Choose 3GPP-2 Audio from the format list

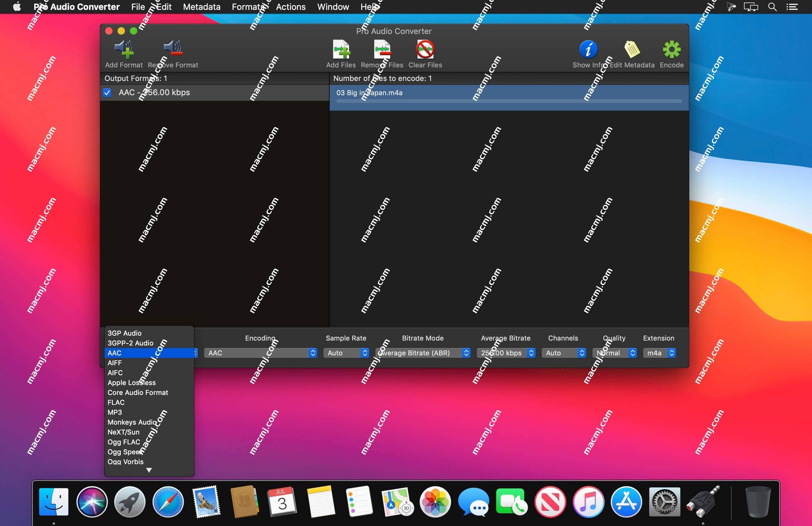pos(149,343)
